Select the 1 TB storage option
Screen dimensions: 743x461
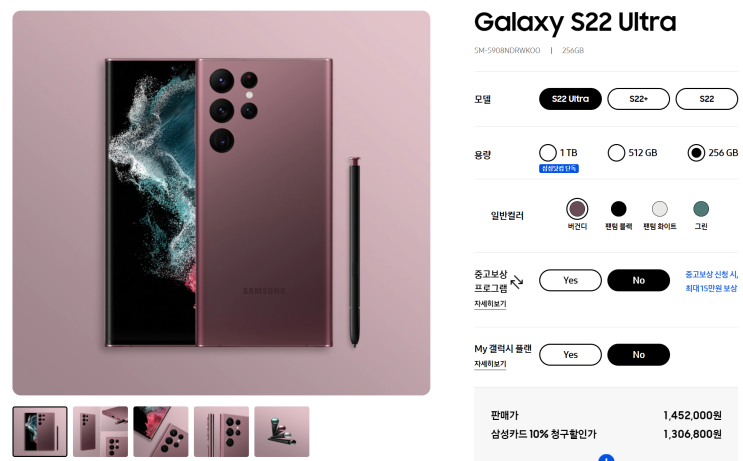548,153
